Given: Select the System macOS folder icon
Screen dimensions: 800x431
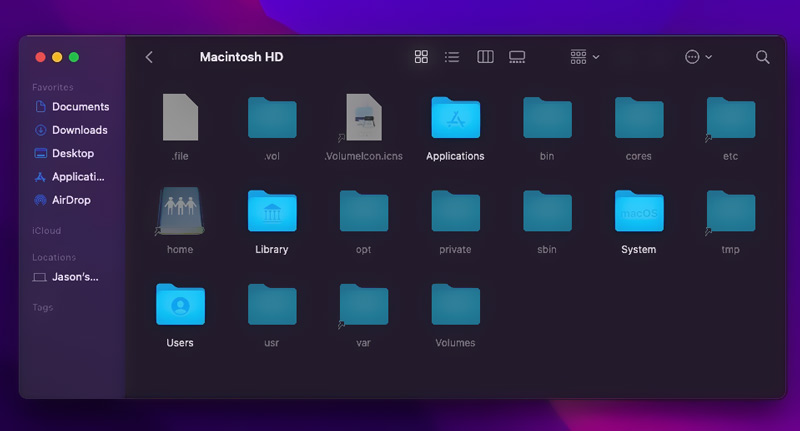Looking at the screenshot, I should tap(639, 211).
